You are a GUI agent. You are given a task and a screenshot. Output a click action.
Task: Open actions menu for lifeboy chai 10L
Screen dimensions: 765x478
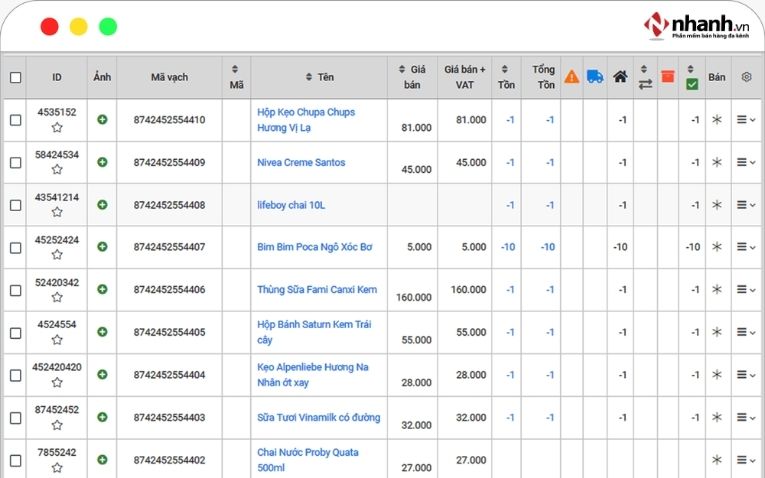pos(746,205)
